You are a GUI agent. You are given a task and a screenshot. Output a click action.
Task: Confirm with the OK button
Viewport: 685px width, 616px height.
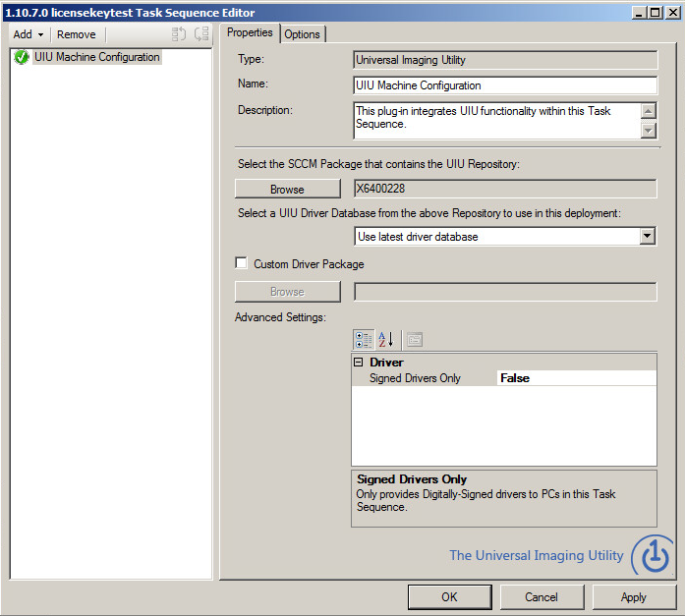(449, 596)
